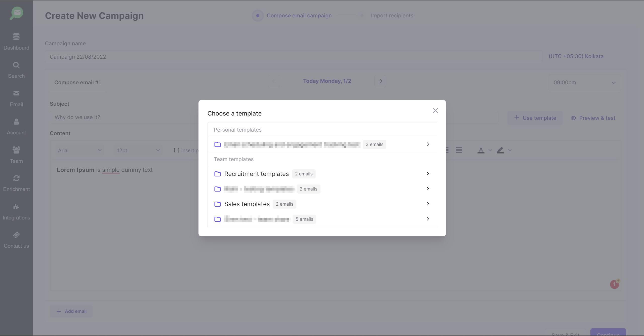The height and width of the screenshot is (336, 644).
Task: Click the Team sidebar icon
Action: click(x=16, y=150)
